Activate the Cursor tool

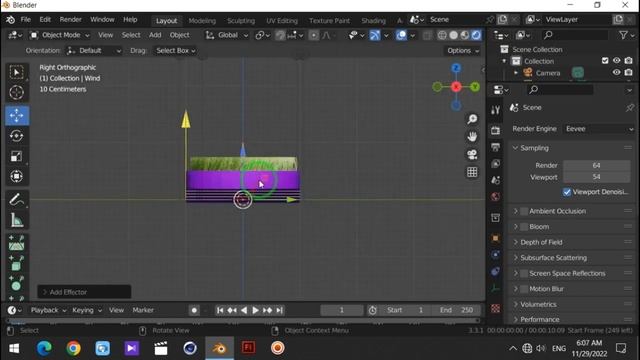pos(17,93)
